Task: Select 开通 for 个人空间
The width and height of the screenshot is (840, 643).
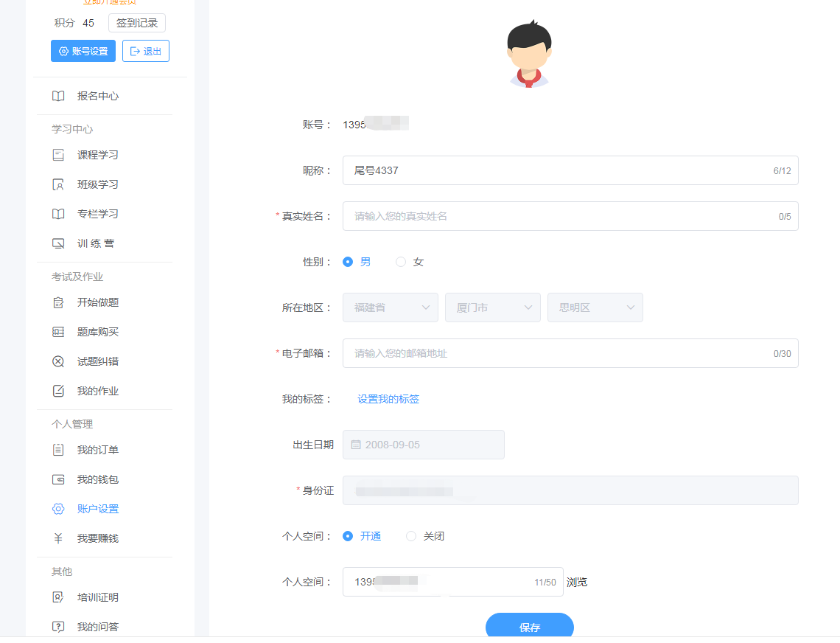Action: pyautogui.click(x=349, y=536)
